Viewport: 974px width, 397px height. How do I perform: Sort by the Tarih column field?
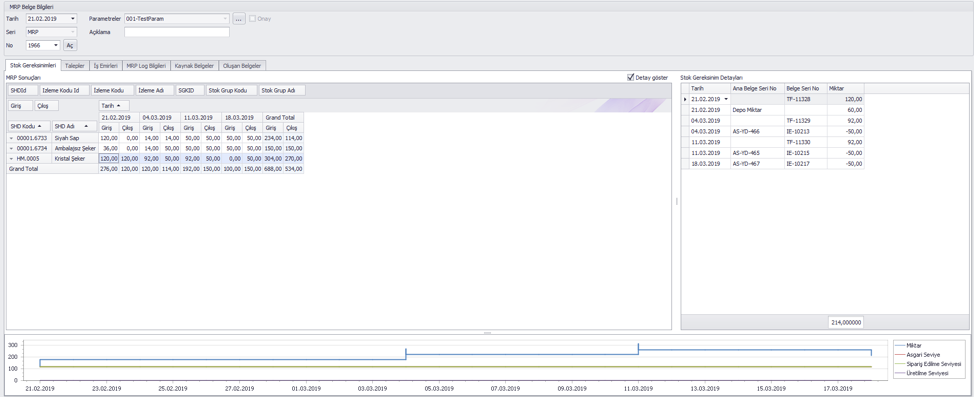[x=115, y=106]
